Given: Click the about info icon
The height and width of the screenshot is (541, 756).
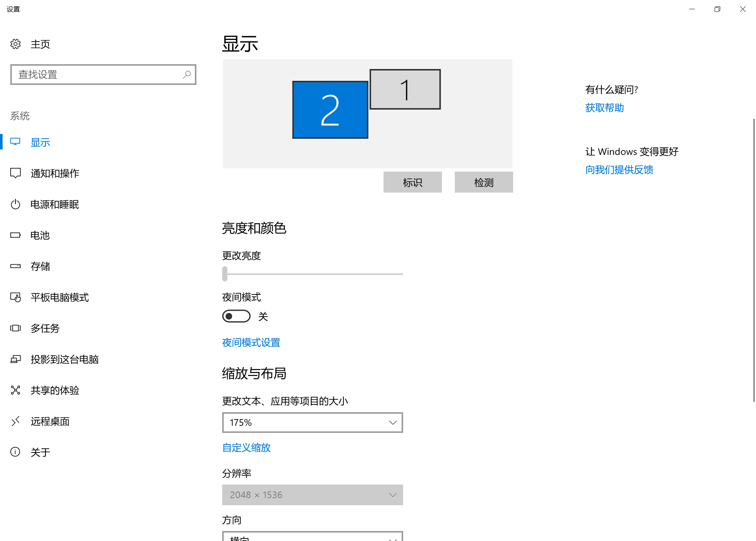Looking at the screenshot, I should pyautogui.click(x=16, y=452).
